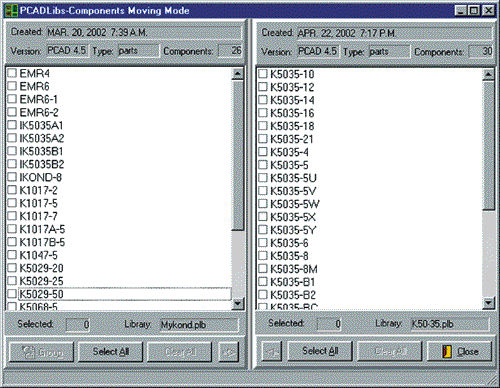Screen dimensions: 500x388
Task: Select All components in K50-35.plb pane
Action: 320,351
